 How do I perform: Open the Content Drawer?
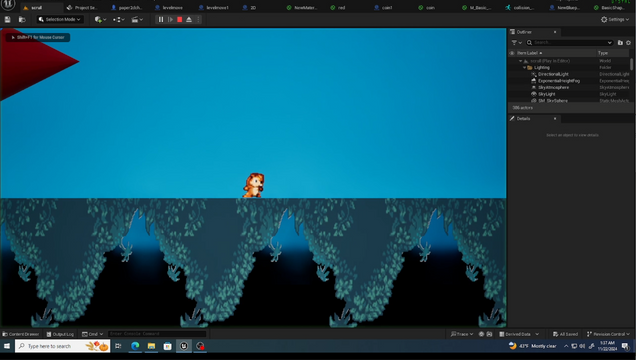click(21, 334)
